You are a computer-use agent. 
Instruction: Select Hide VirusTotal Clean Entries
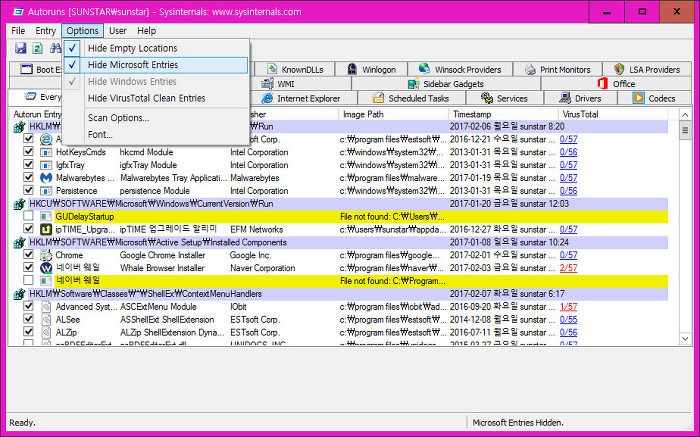click(x=155, y=98)
